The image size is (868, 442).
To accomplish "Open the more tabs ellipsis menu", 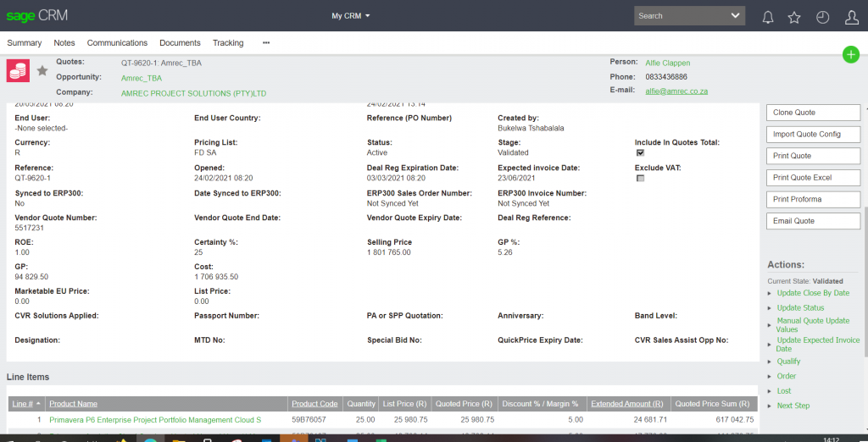I will click(x=266, y=43).
